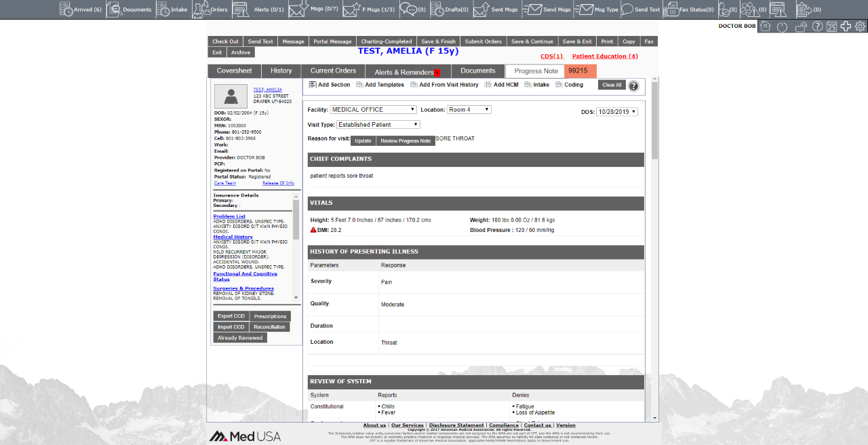
Task: Open the DOS date dropdown
Action: click(x=616, y=111)
